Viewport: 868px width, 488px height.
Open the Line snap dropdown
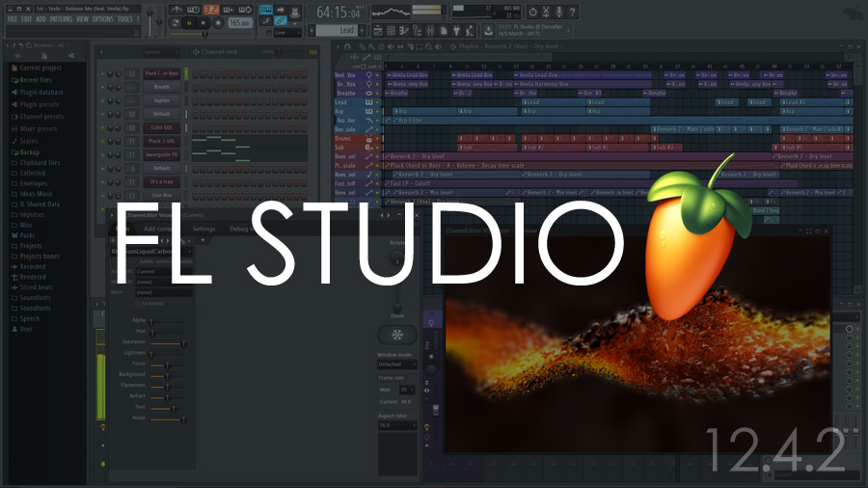(x=286, y=33)
